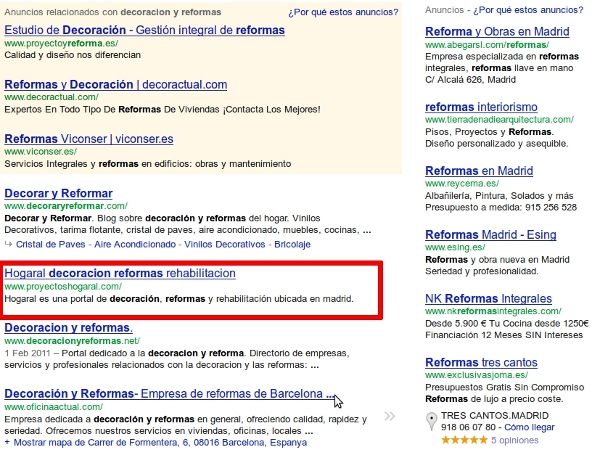Viewport: 600px width, 455px height.
Task: Click Bricolaje sitelink
Action: pyautogui.click(x=292, y=244)
